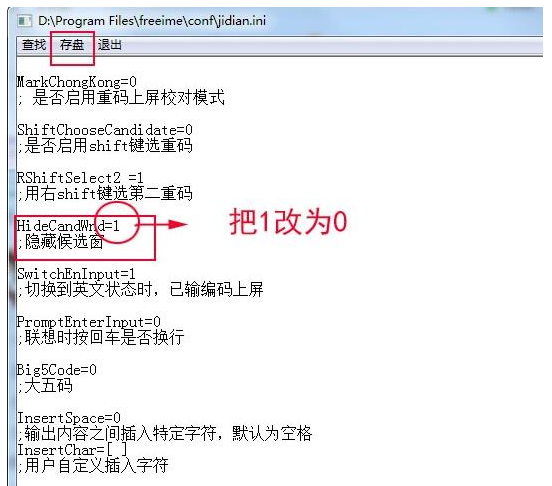The width and height of the screenshot is (552, 486).
Task: Click the comment line 隐藏候选窗
Action: 61,242
